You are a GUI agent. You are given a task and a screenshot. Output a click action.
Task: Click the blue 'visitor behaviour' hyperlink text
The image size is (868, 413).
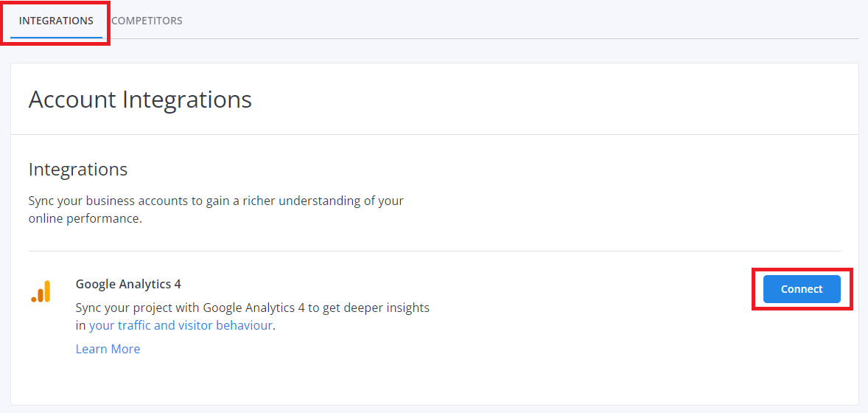tap(225, 325)
